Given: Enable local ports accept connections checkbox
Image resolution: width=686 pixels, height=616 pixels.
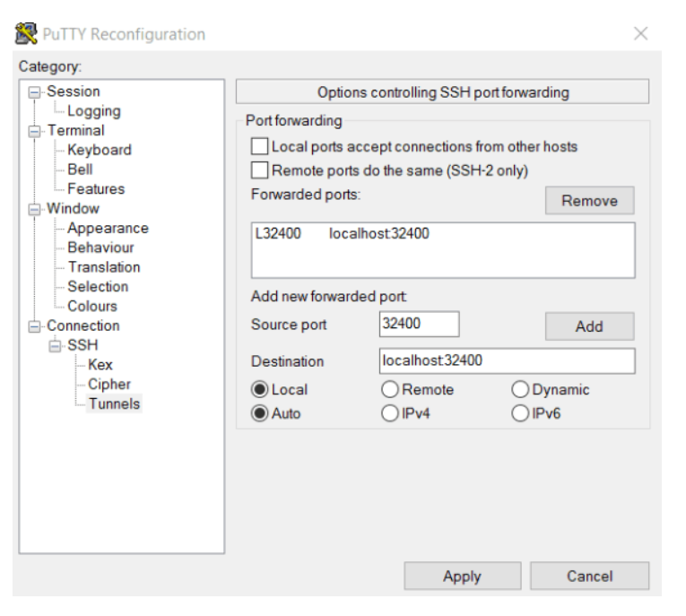Looking at the screenshot, I should coord(259,146).
